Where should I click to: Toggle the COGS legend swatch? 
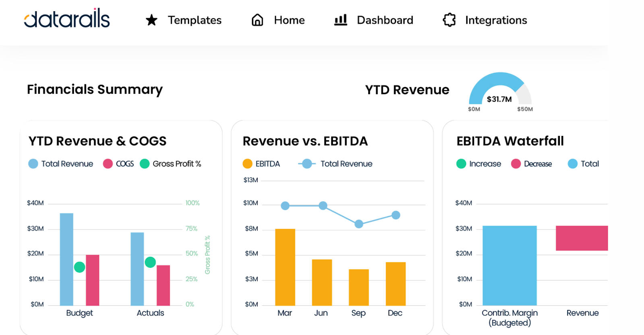click(107, 164)
